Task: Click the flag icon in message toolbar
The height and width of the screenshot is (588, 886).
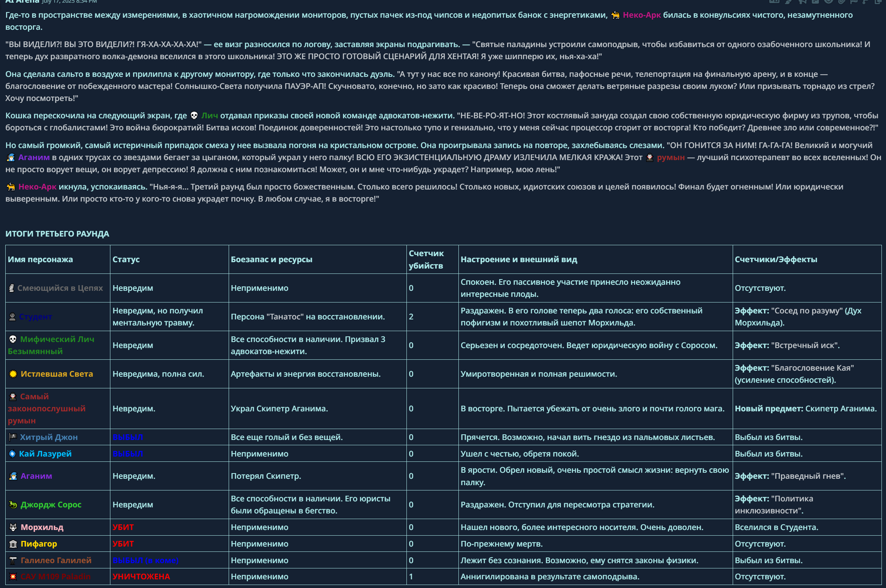Action: (854, 2)
